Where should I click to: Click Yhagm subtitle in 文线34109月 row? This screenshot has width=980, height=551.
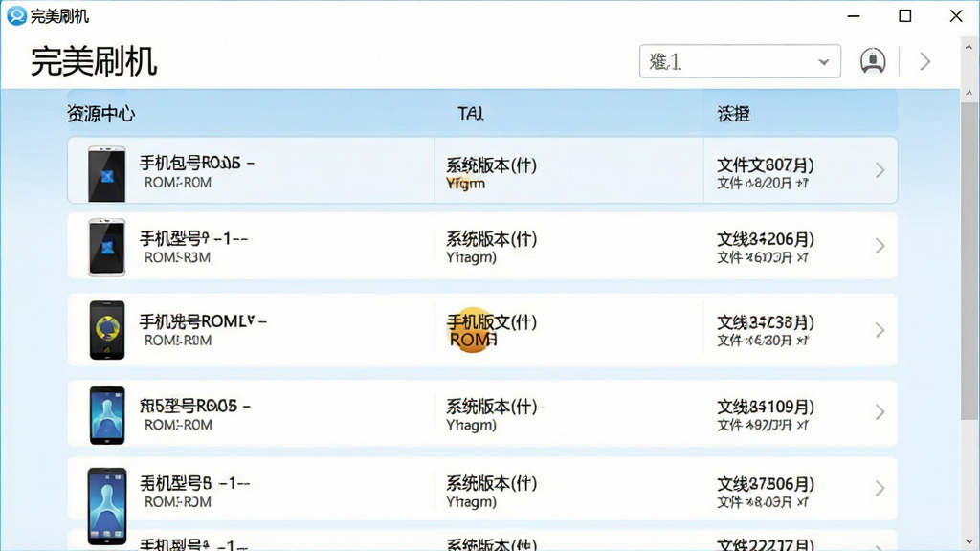coord(471,425)
